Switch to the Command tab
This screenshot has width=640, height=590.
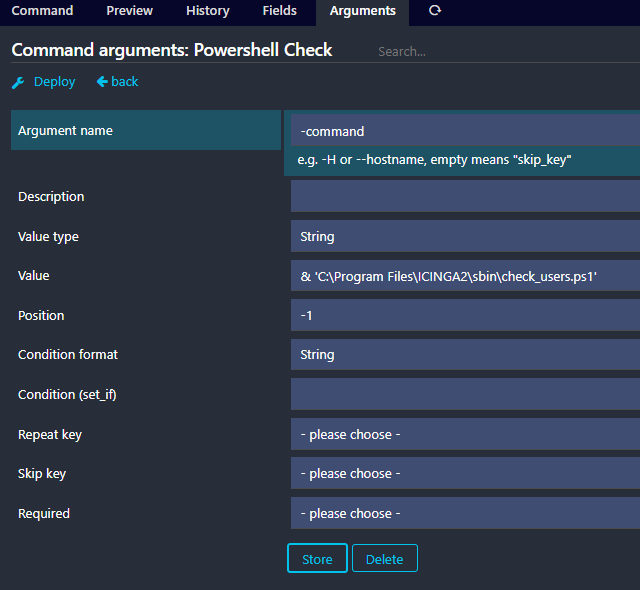42,11
